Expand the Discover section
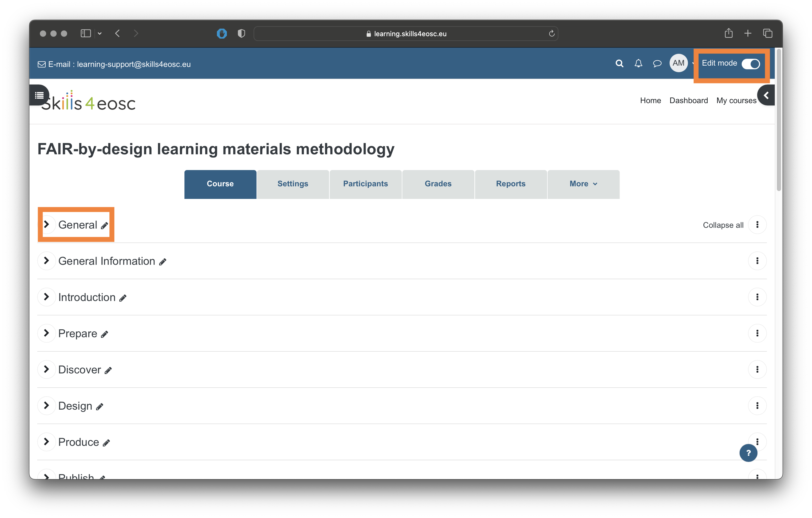Screen dimensions: 812x518 [x=47, y=369]
